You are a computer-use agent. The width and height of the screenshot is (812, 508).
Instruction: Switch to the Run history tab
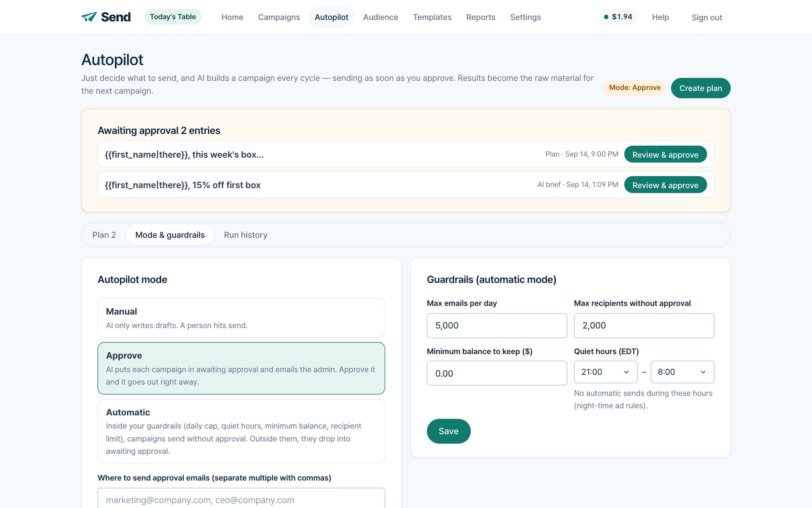point(245,235)
